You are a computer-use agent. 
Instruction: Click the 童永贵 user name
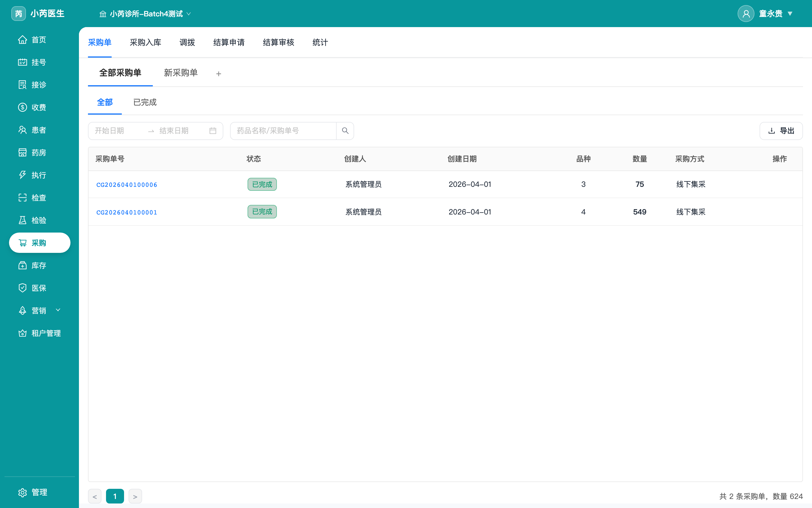click(x=771, y=14)
